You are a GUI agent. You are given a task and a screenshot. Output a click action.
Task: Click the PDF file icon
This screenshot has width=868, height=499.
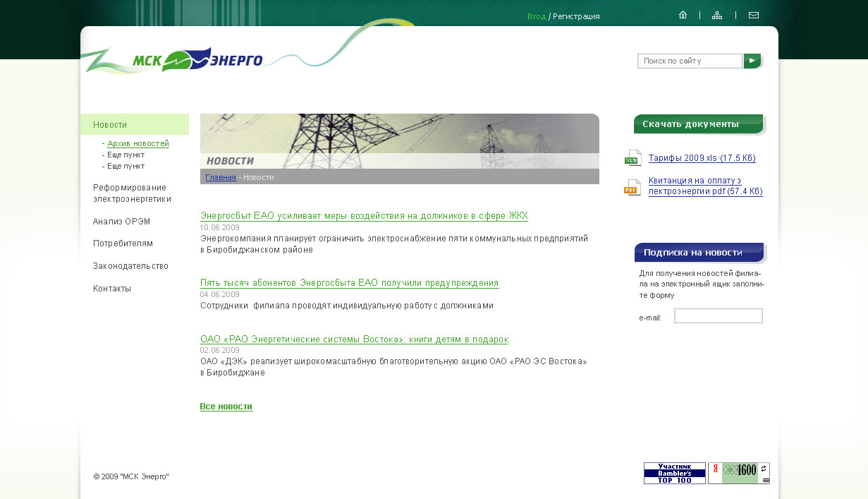[x=632, y=187]
